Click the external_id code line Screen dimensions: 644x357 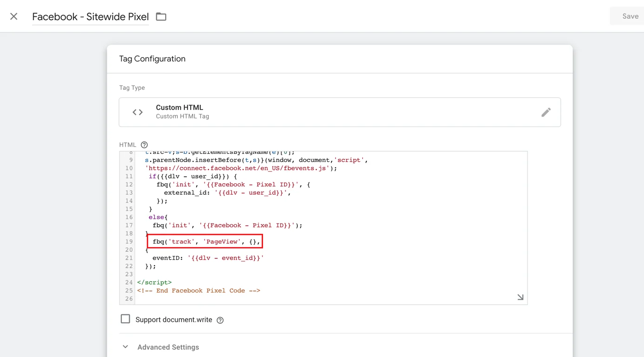point(227,192)
